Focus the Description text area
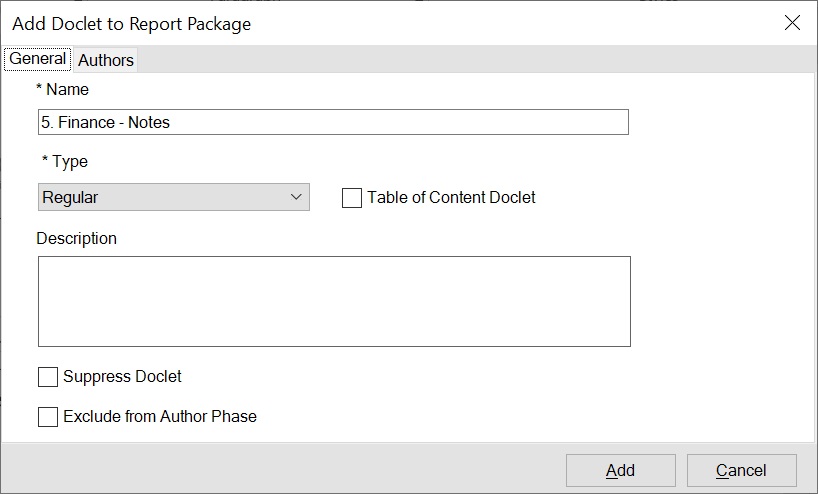This screenshot has width=818, height=494. coord(334,301)
